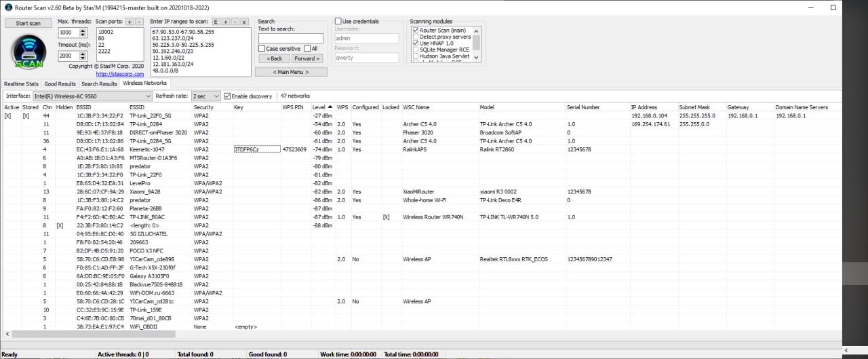Click the WPS PIN 47523609 cell
This screenshot has width=868, height=359.
pyautogui.click(x=295, y=149)
